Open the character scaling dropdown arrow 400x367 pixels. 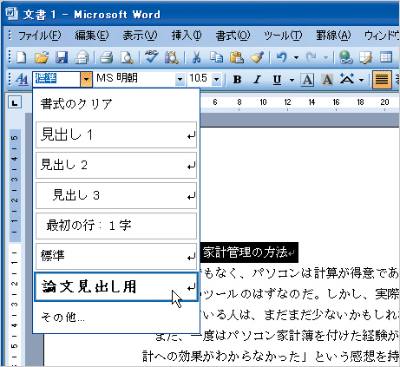(x=361, y=80)
